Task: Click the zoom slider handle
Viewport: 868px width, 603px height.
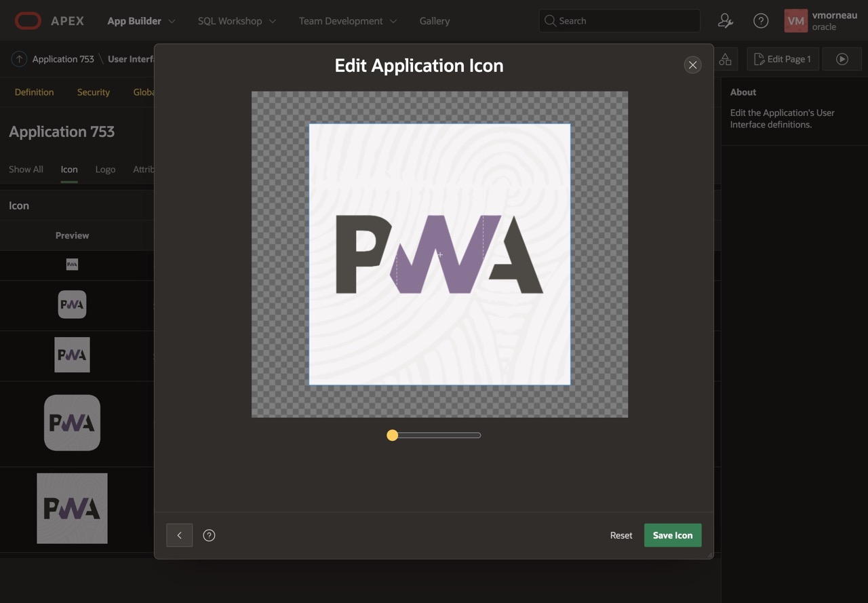Action: 392,435
